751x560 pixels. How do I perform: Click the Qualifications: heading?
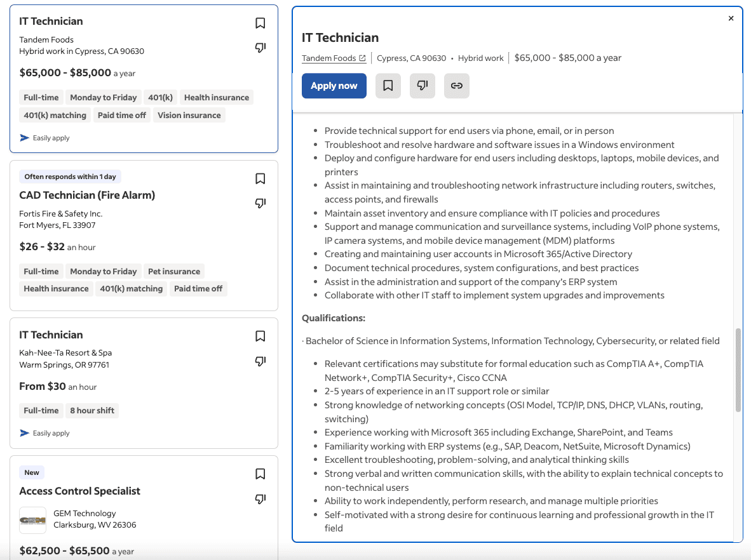click(x=334, y=318)
